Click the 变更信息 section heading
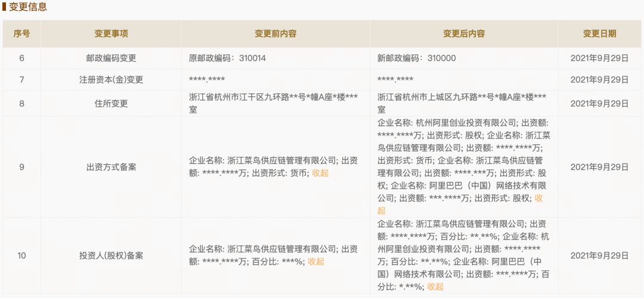Viewport: 644px width, 298px height. (x=28, y=7)
